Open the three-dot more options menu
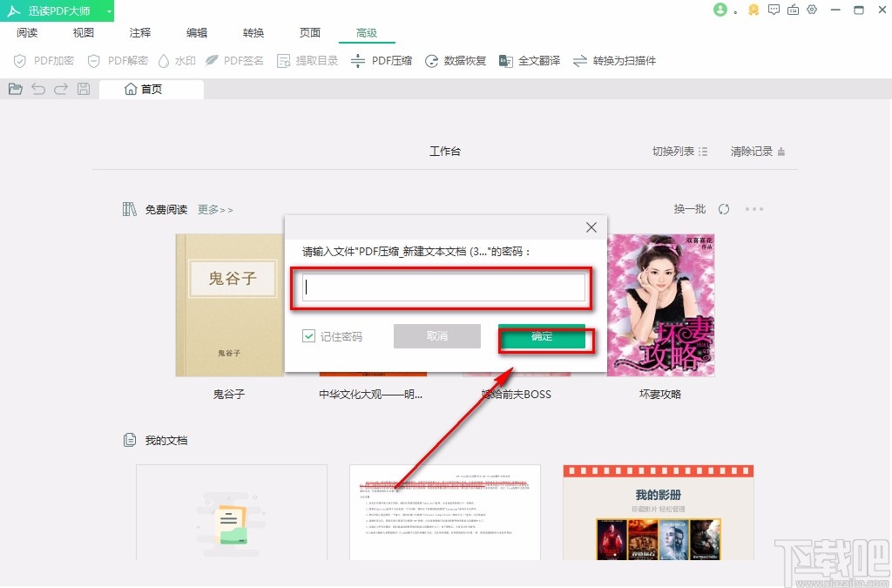The height and width of the screenshot is (588, 892). pyautogui.click(x=754, y=209)
